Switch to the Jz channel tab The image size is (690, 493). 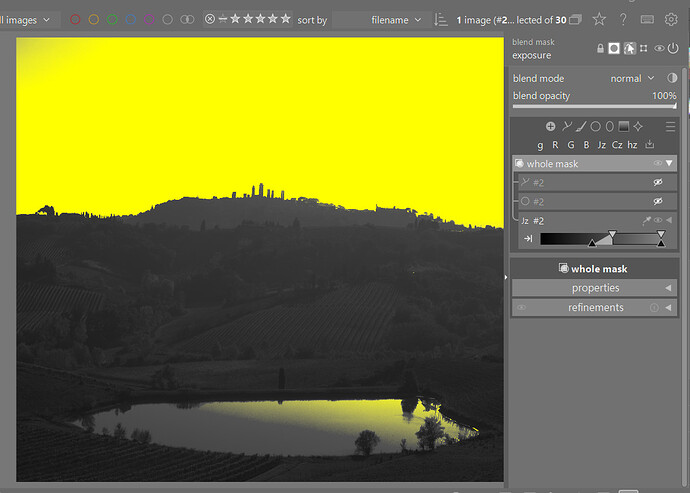coord(602,145)
